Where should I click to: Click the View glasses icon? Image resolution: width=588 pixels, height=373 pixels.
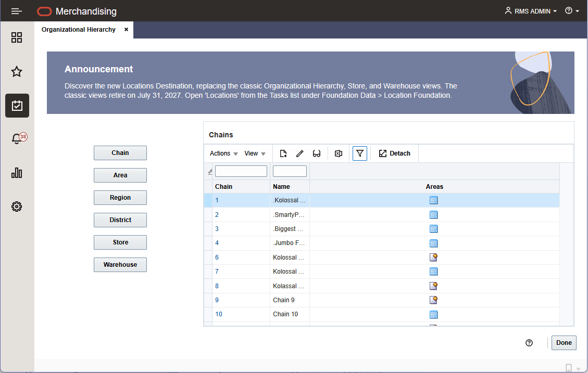point(317,153)
